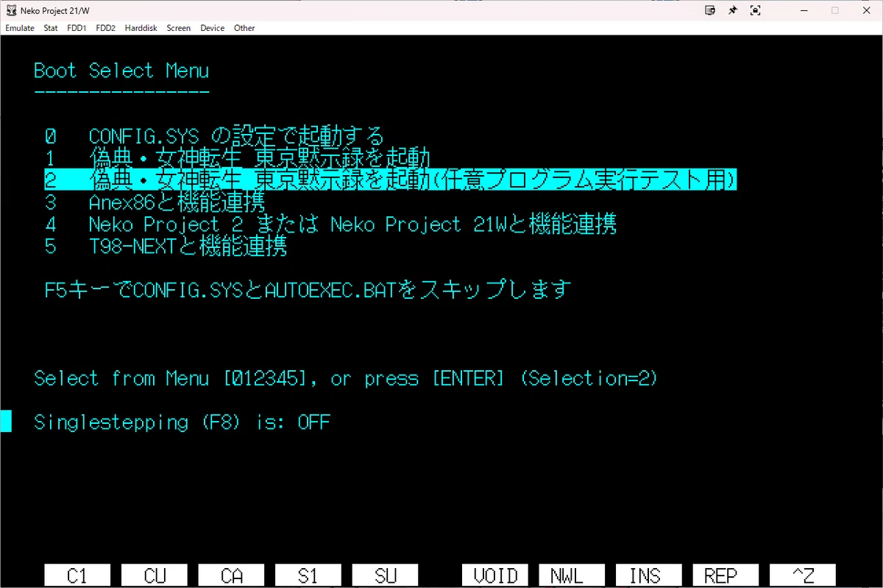Click the INS function key label
883x588 pixels.
coord(648,575)
